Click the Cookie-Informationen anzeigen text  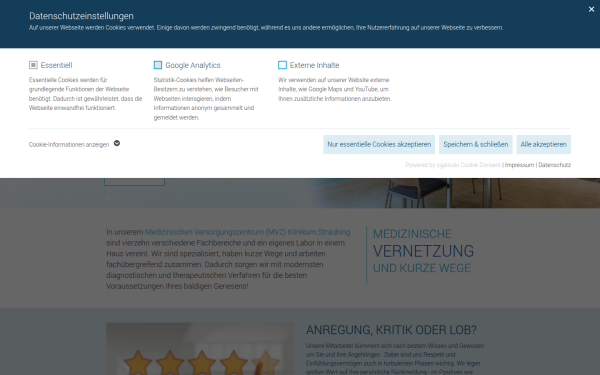(x=69, y=145)
